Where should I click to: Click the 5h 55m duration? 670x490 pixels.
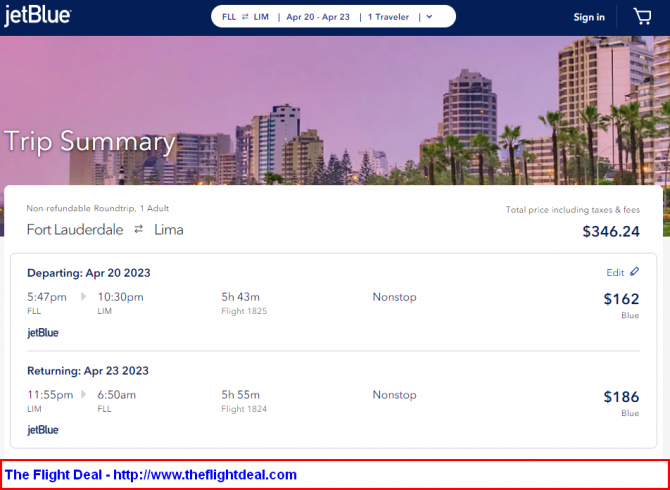pos(240,395)
